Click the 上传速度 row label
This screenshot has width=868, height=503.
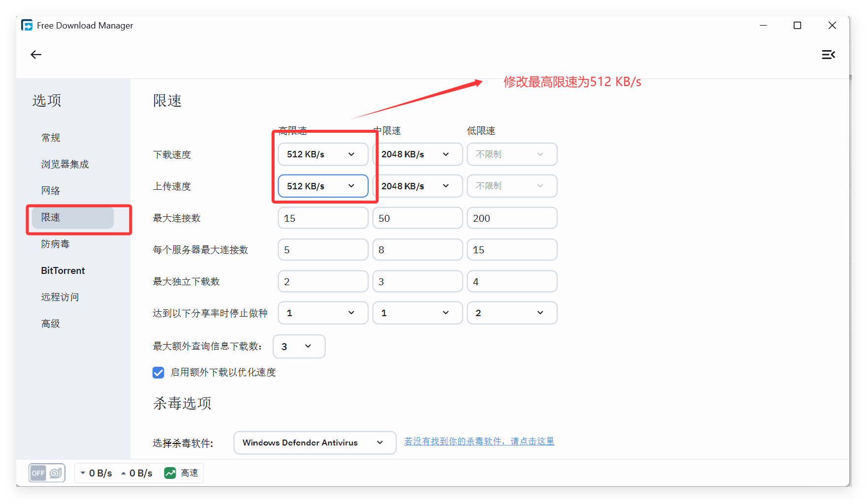tap(172, 186)
